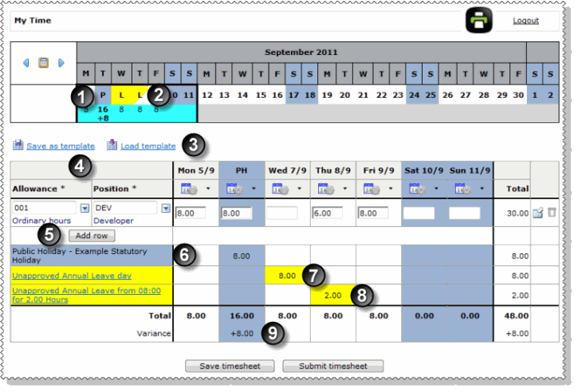The image size is (578, 392).
Task: Click the PH column total 16.00
Action: [242, 316]
